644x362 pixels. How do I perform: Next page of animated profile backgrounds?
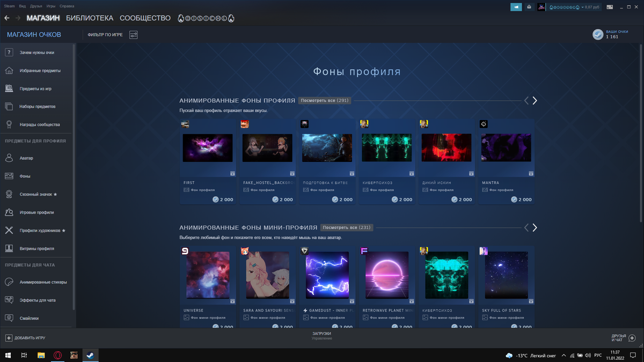coord(535,100)
